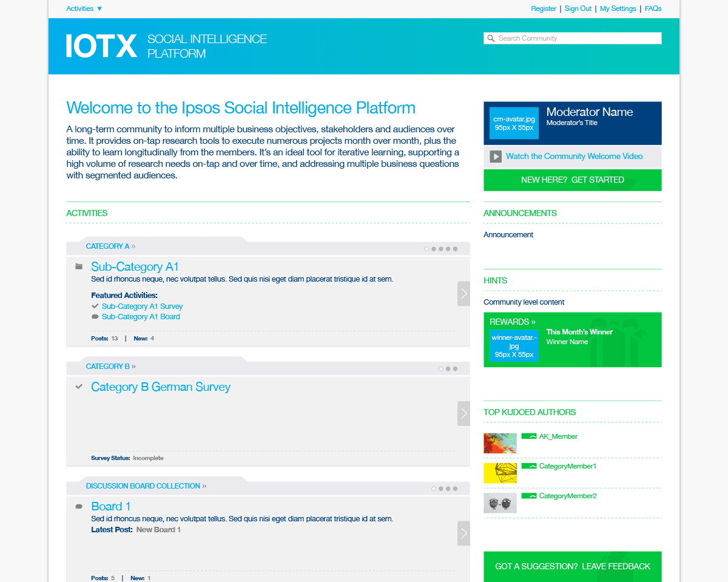The height and width of the screenshot is (582, 728).
Task: Open the Board 1 title
Action: coord(111,506)
